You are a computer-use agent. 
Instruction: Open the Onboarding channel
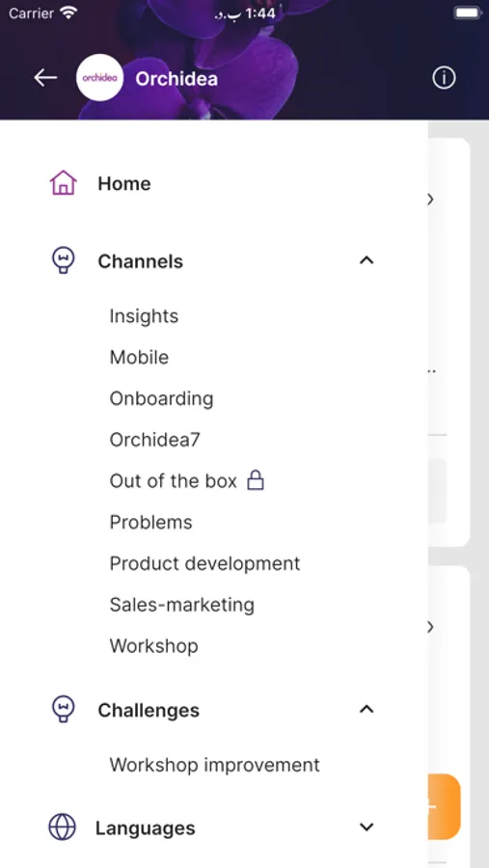pyautogui.click(x=161, y=399)
